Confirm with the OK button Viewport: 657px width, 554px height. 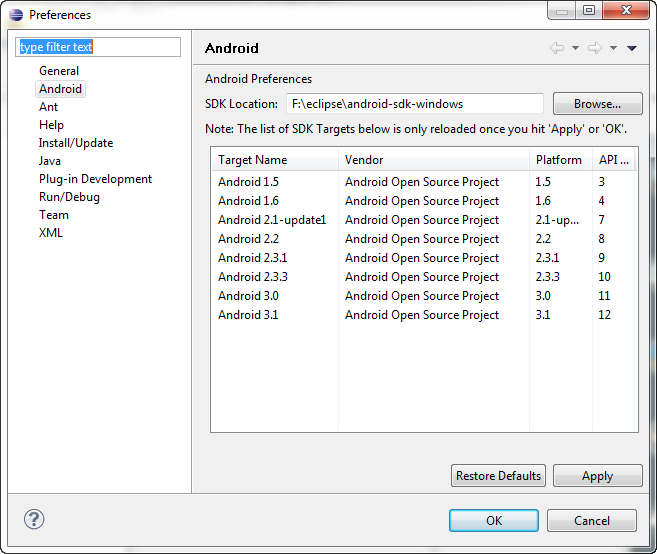pos(494,520)
